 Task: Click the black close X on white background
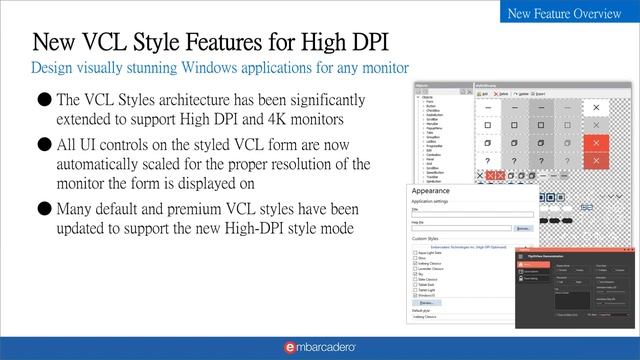[x=596, y=108]
